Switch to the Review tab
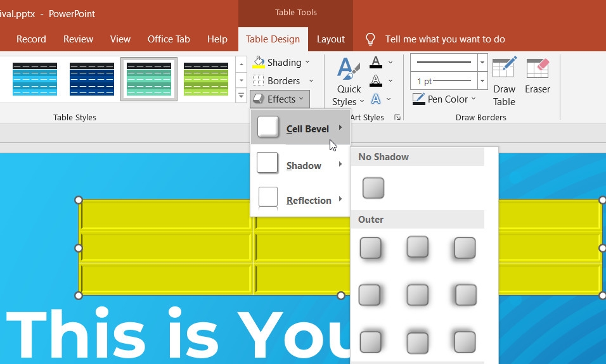 78,39
